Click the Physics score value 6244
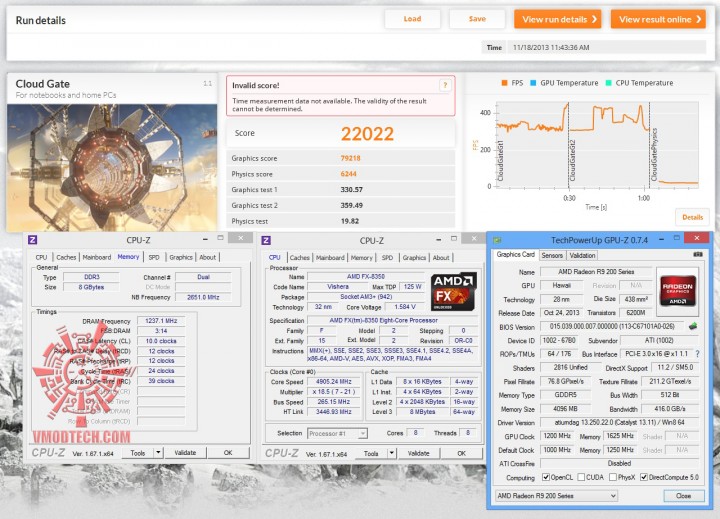 point(349,174)
